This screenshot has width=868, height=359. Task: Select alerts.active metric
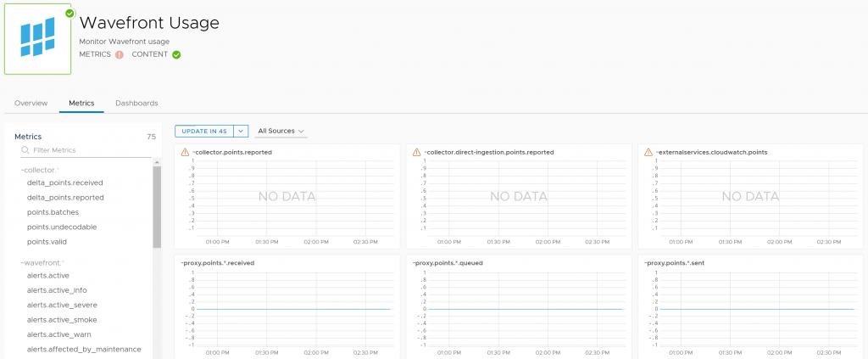(x=47, y=275)
